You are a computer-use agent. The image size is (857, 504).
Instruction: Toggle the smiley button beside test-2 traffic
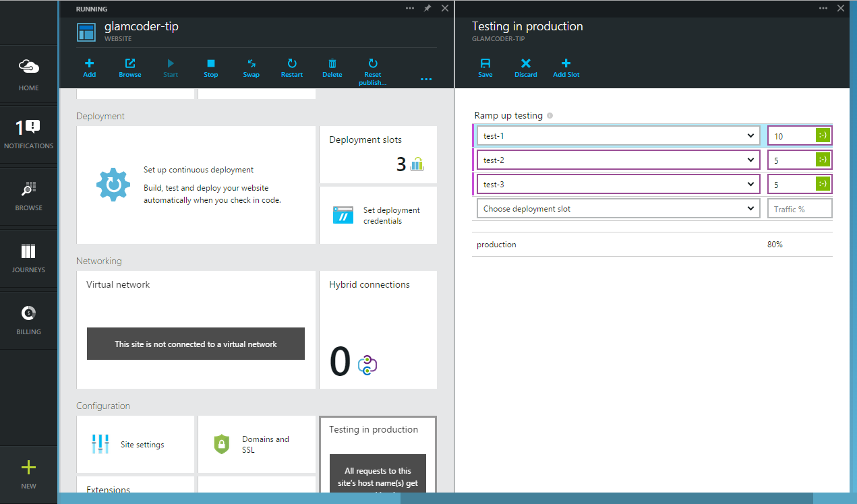[x=822, y=160]
